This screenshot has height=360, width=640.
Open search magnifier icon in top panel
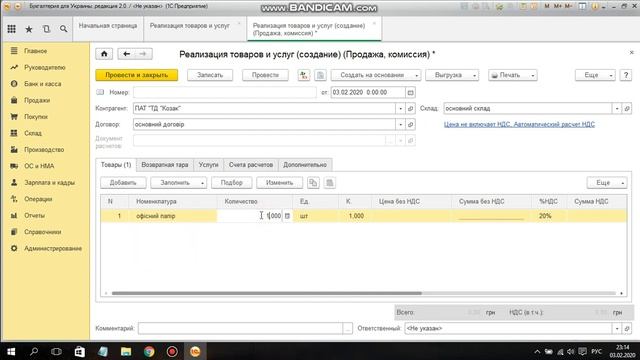[x=63, y=29]
